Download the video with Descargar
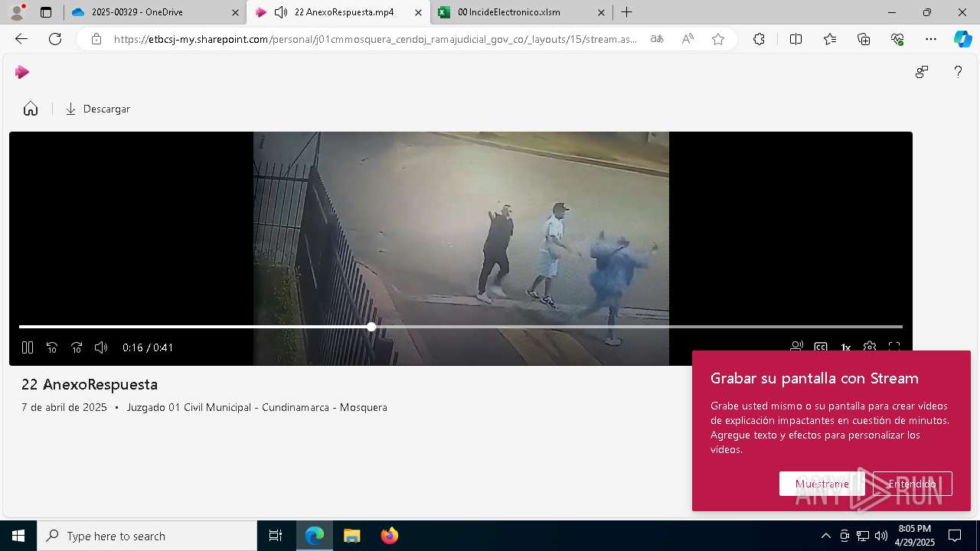980x551 pixels. 98,109
